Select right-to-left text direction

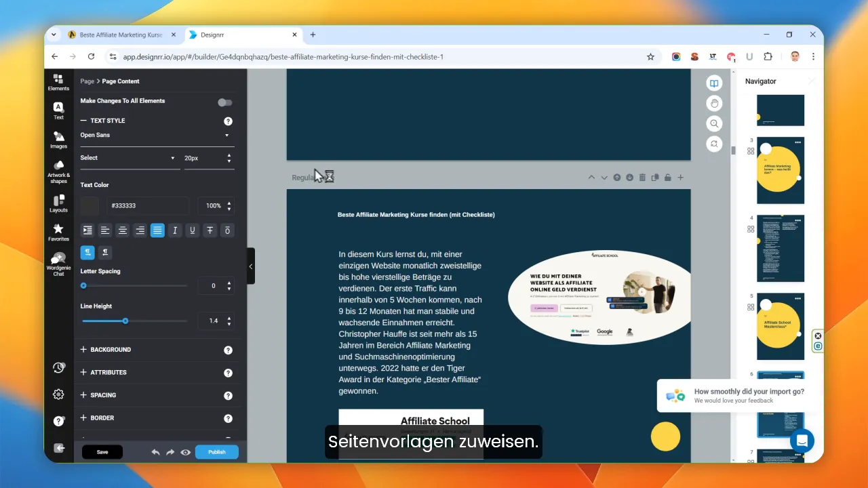pos(105,252)
